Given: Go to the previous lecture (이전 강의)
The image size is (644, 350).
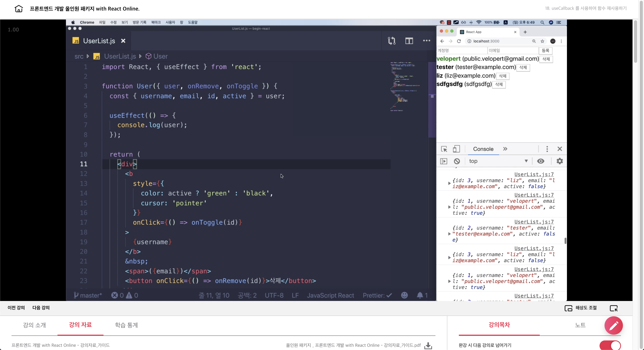Looking at the screenshot, I should tap(16, 308).
